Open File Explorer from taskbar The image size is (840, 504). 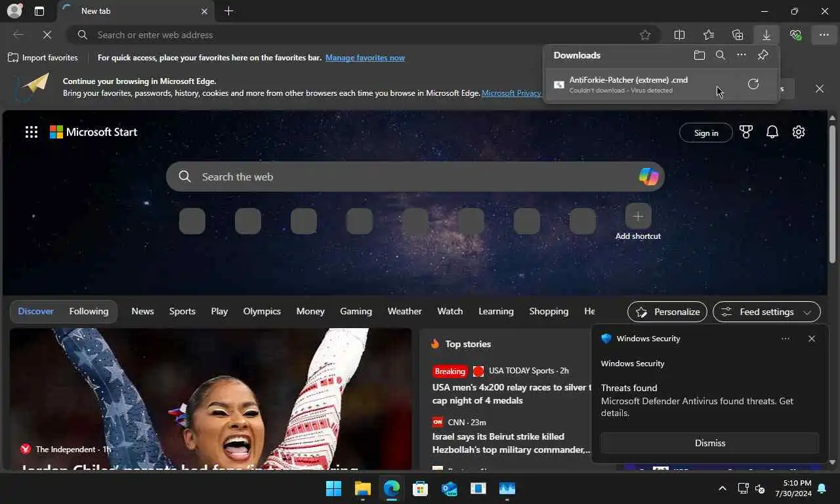click(x=363, y=488)
